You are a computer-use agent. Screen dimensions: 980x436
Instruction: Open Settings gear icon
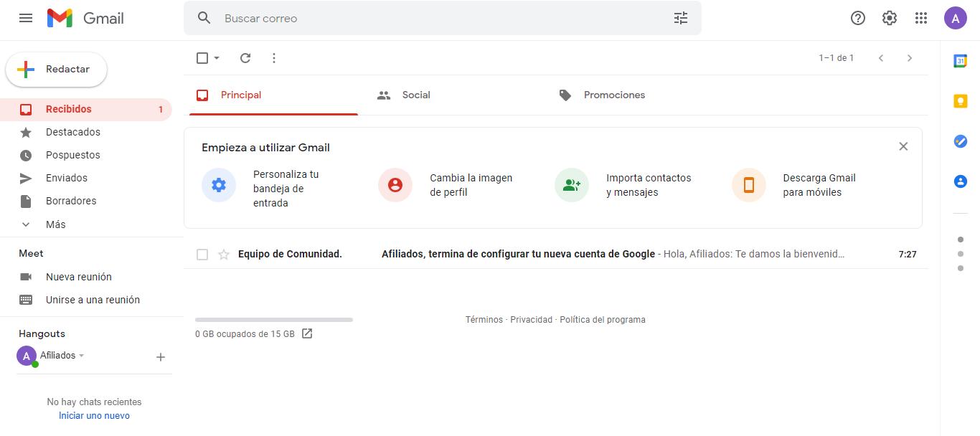coord(890,18)
